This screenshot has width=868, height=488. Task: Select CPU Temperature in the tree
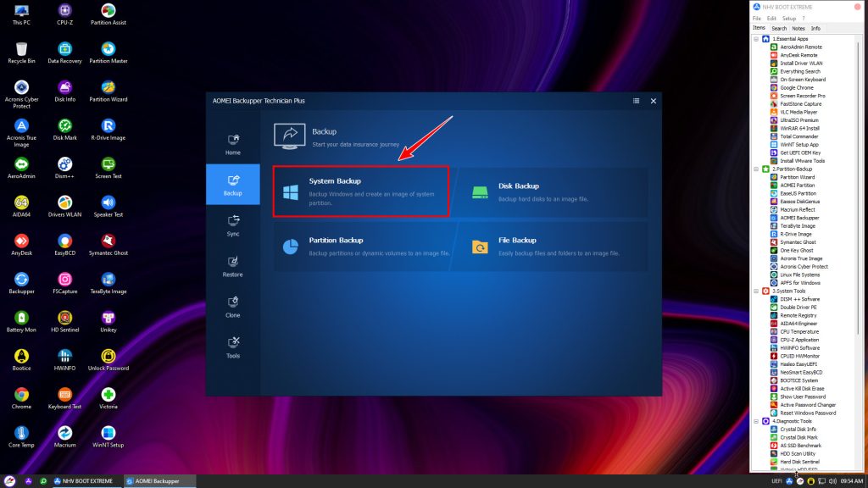coord(798,332)
